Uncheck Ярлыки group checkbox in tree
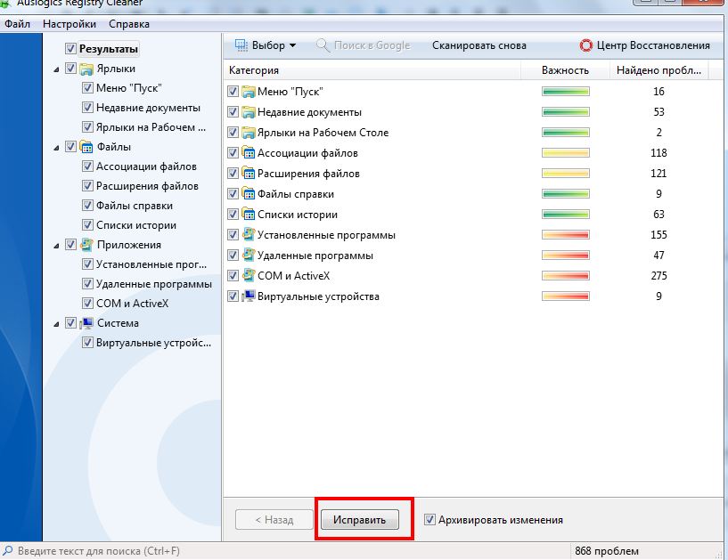728x560 pixels. pyautogui.click(x=70, y=69)
